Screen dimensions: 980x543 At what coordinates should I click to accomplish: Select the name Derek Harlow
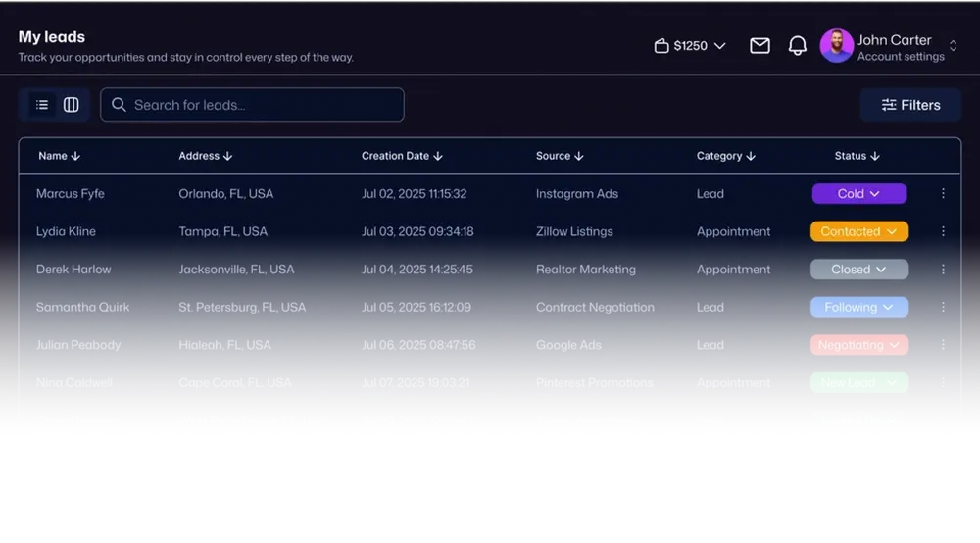(73, 270)
